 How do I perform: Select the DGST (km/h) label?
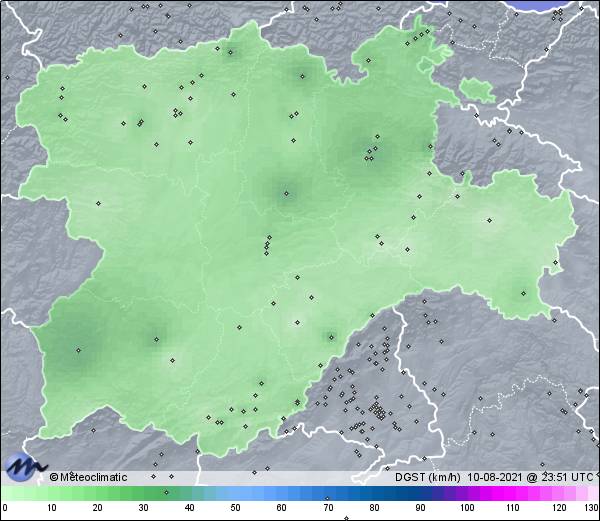click(x=428, y=477)
